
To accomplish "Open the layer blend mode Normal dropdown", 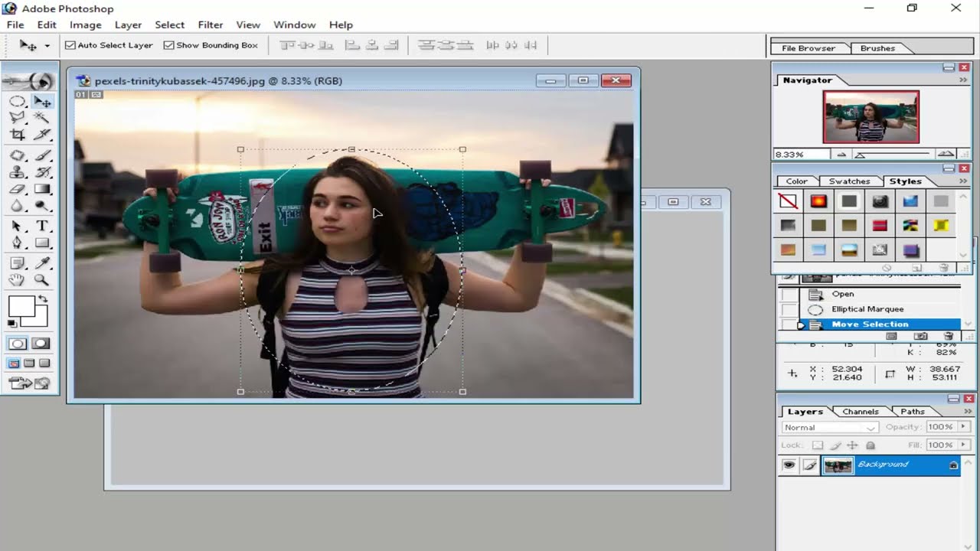I will [829, 428].
